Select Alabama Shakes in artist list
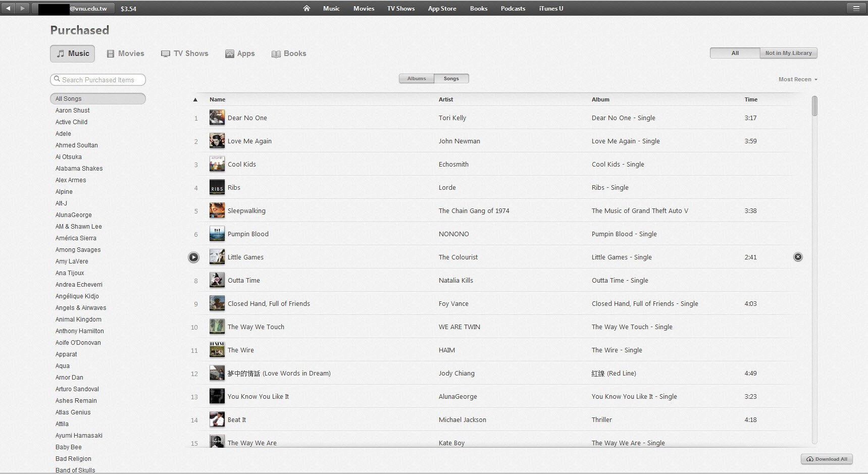Image resolution: width=868 pixels, height=474 pixels. click(x=79, y=169)
